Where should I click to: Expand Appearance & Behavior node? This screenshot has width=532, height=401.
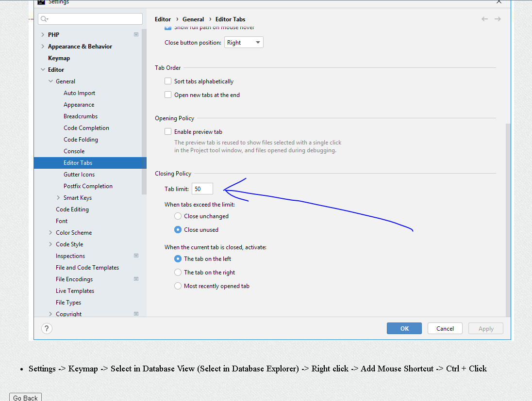click(x=43, y=47)
